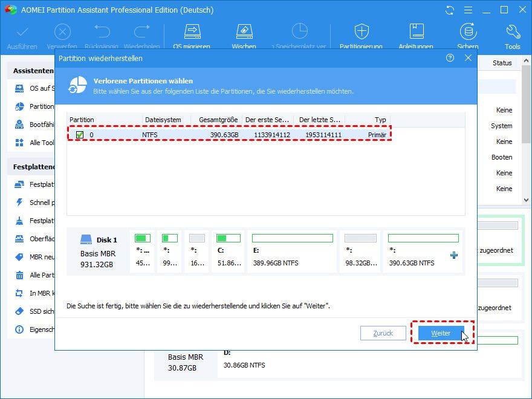Sort by Der erste Sektor column
The height and width of the screenshot is (399, 532).
point(268,120)
